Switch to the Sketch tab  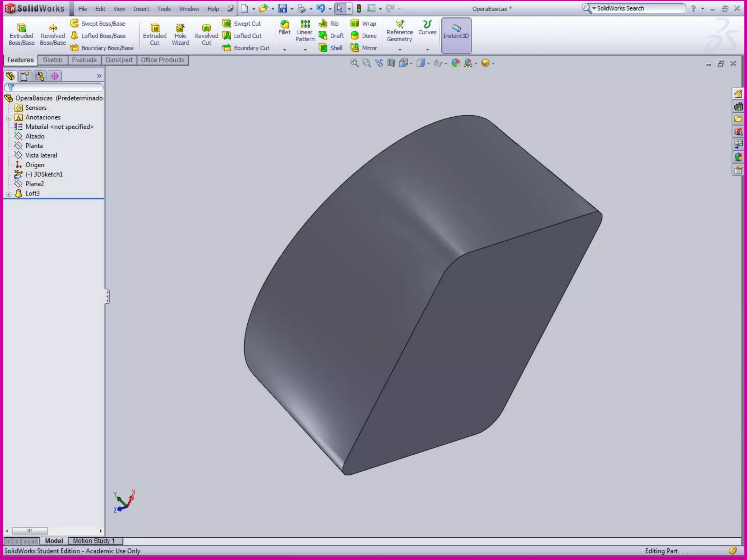tap(53, 60)
